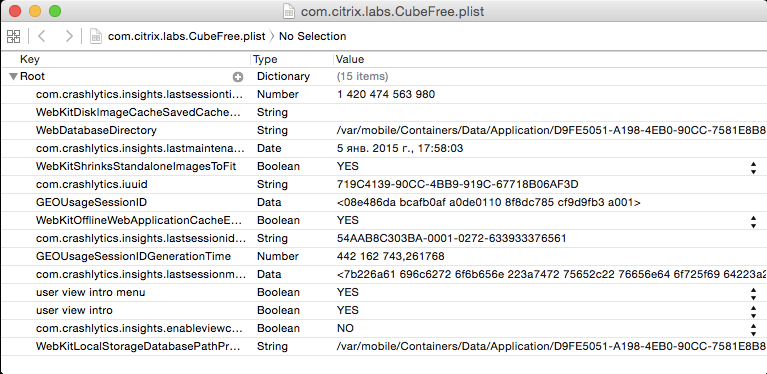Go forward with the right chevron

[x=69, y=36]
